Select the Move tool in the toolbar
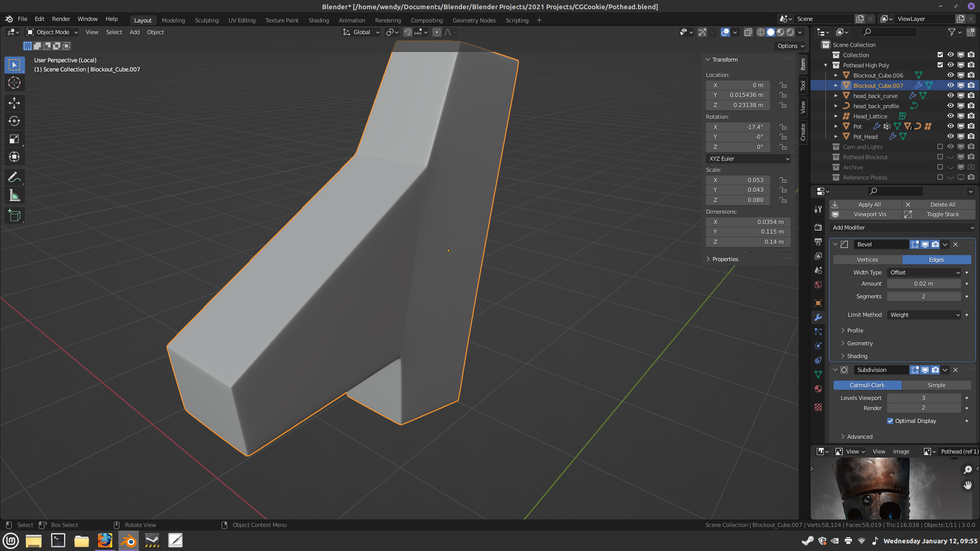Image resolution: width=980 pixels, height=551 pixels. pos(14,103)
